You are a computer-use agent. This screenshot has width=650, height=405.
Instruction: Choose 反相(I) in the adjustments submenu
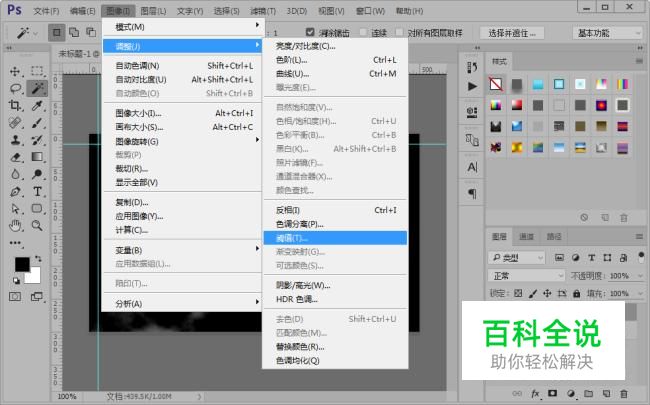coord(335,210)
